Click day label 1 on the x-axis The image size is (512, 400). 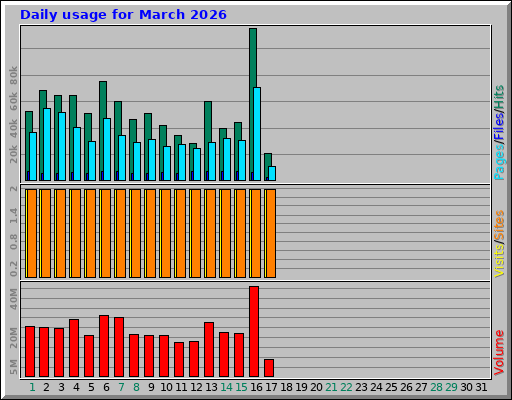32,387
